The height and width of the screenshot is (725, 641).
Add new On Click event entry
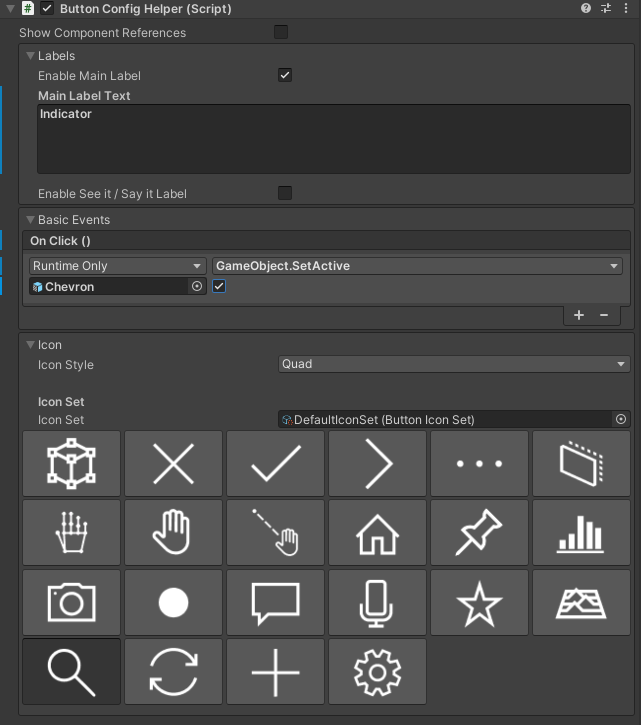[579, 315]
